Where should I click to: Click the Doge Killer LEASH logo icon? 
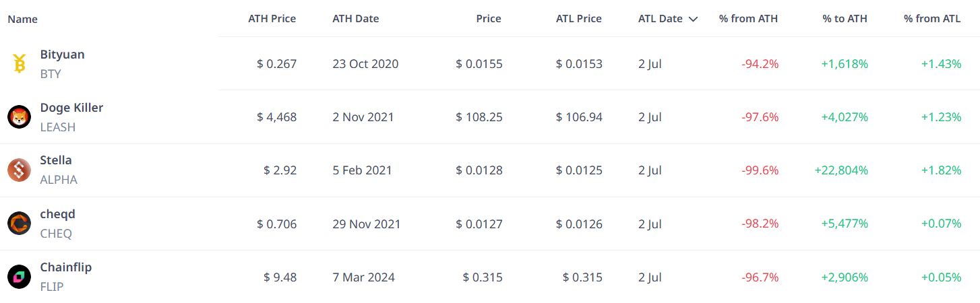click(x=19, y=117)
